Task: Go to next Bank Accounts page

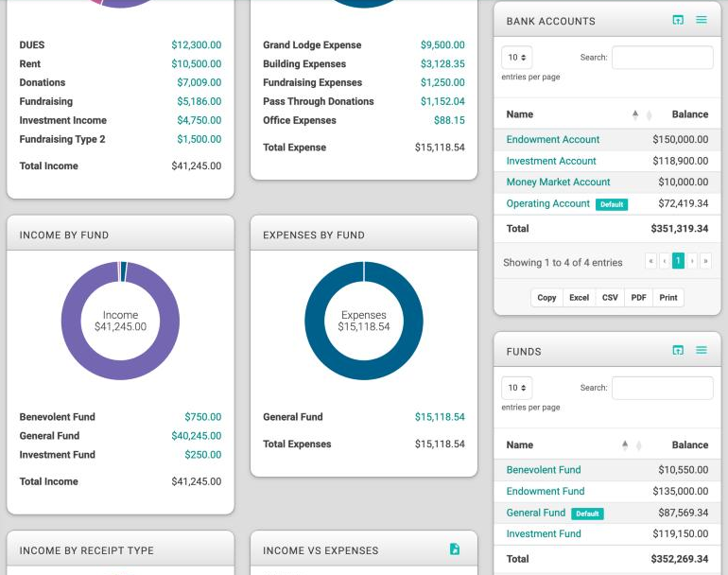Action: coord(692,261)
